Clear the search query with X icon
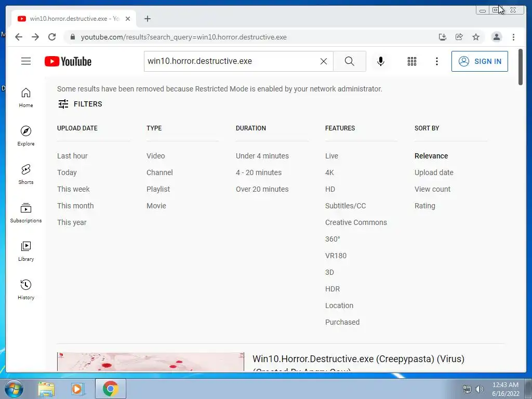The image size is (532, 399). pos(324,61)
